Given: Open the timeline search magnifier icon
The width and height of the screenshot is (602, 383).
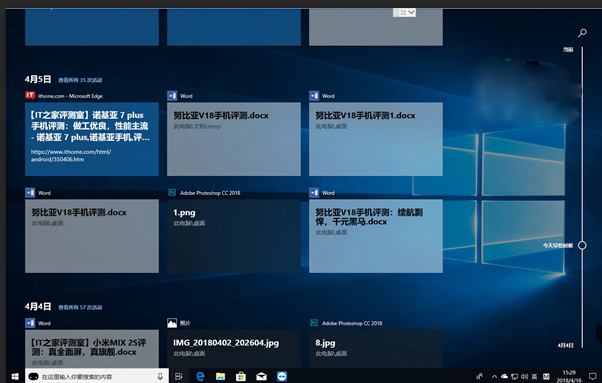Looking at the screenshot, I should 582,33.
